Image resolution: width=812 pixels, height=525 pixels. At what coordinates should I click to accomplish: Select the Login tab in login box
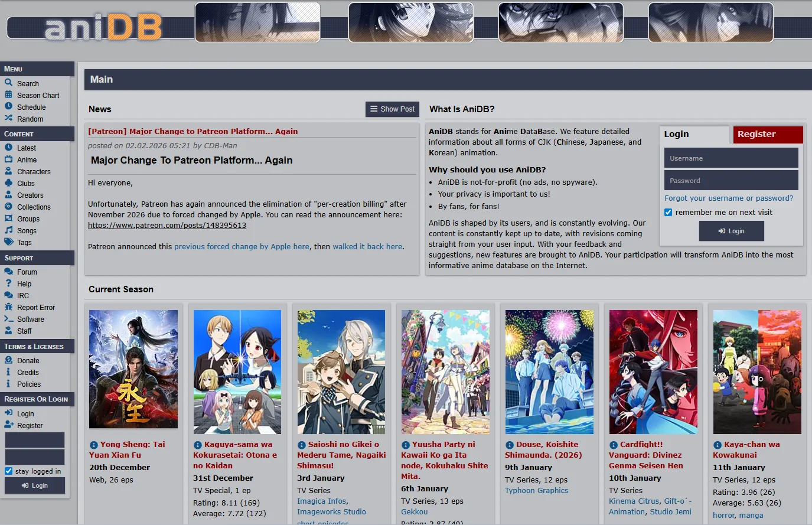pyautogui.click(x=693, y=135)
